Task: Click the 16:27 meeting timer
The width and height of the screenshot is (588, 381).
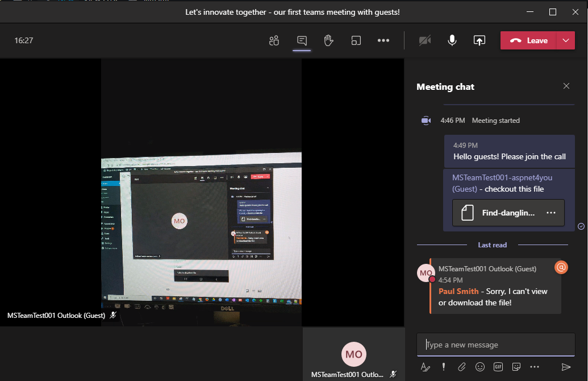Action: [x=24, y=40]
